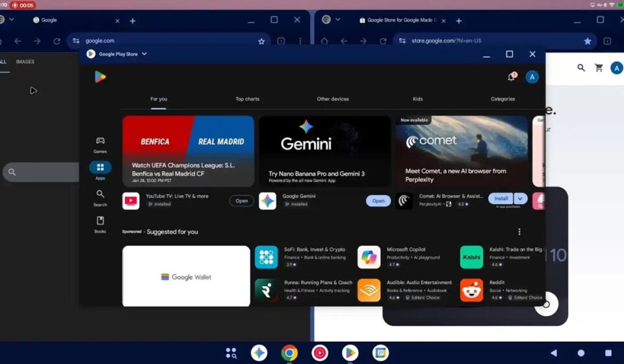Open the three-dot menu for Suggested for you
The width and height of the screenshot is (624, 364).
[x=519, y=232]
